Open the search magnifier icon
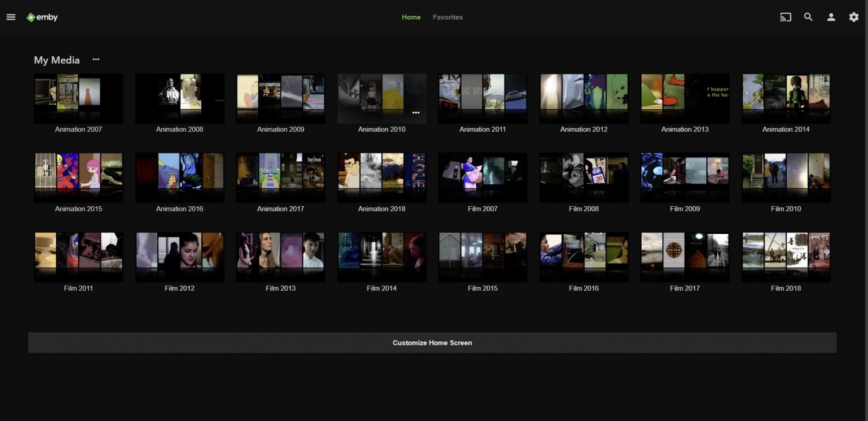The height and width of the screenshot is (421, 868). coord(808,17)
